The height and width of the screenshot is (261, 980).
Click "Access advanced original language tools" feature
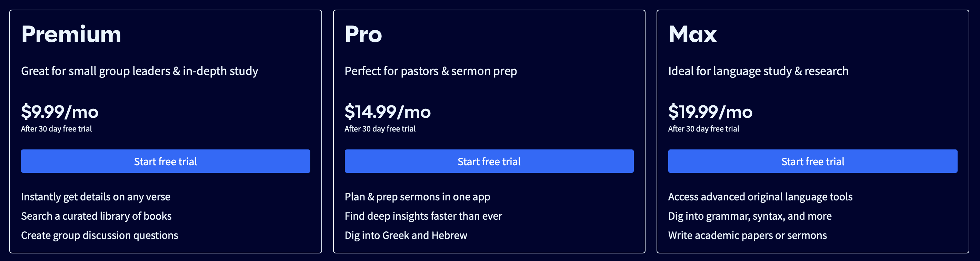[760, 197]
